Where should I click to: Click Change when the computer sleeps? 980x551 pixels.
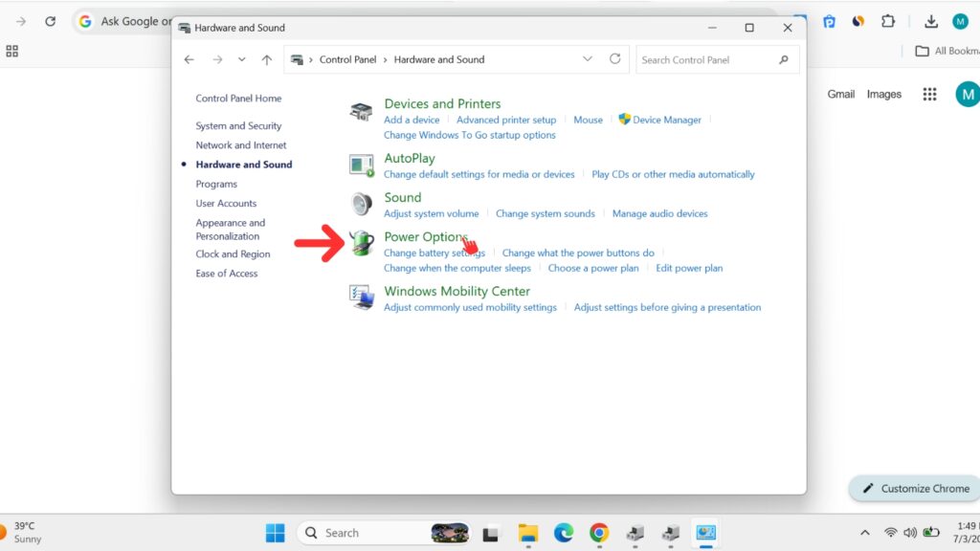coord(457,268)
